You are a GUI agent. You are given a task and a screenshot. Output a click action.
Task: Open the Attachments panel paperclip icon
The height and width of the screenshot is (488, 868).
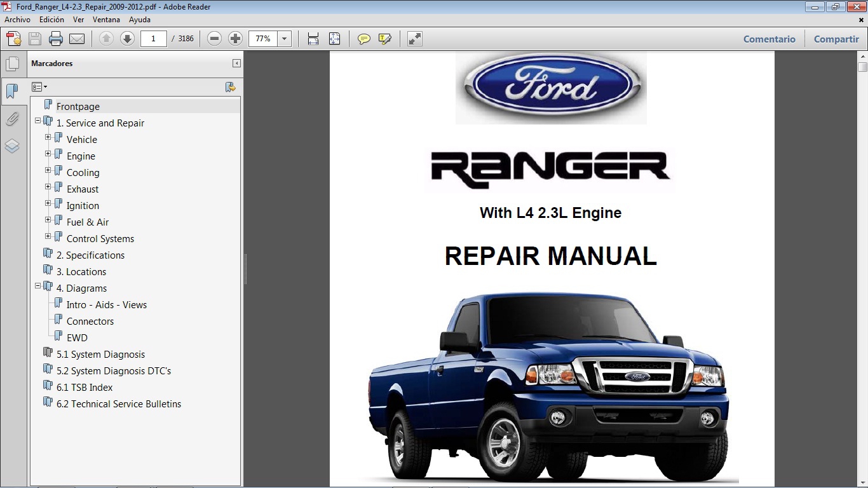(x=13, y=119)
